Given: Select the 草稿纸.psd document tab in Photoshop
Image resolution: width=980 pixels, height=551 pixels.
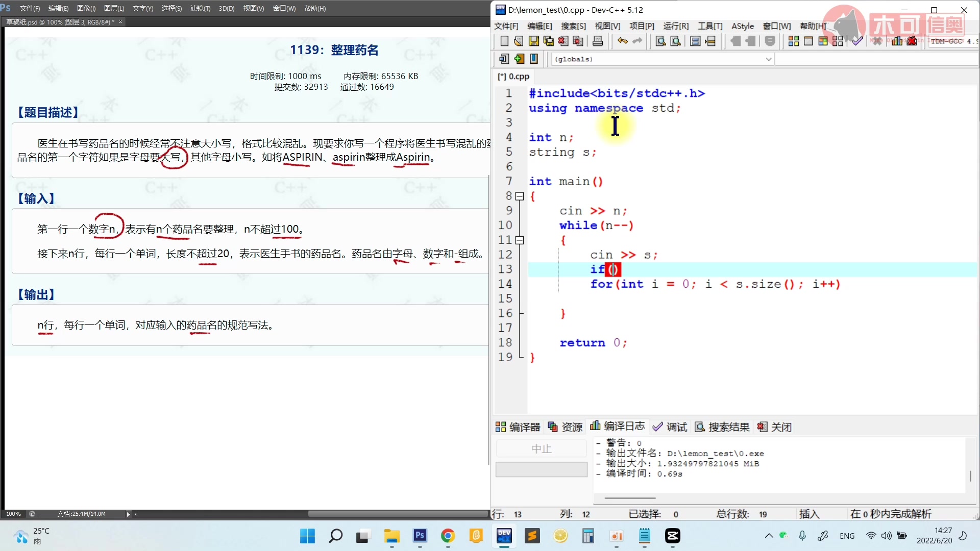Looking at the screenshot, I should 60,22.
